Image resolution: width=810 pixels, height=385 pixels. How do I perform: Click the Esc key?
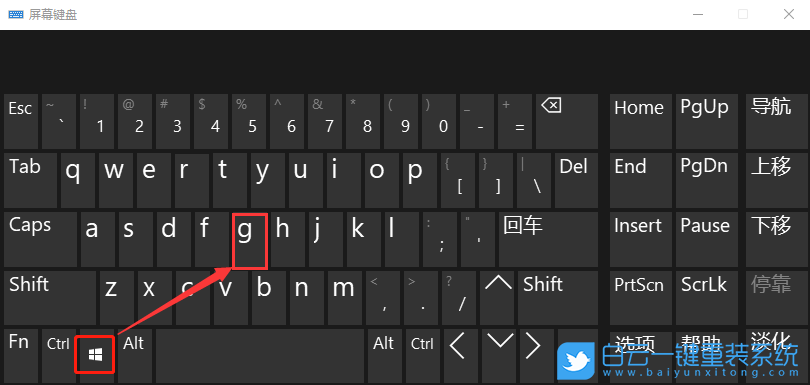pyautogui.click(x=21, y=122)
